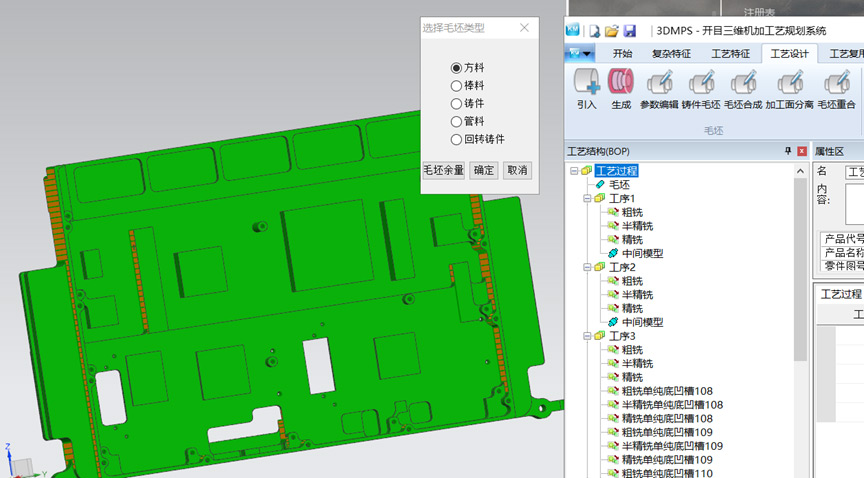Click the 确定 button in dialog
864x478 pixels.
click(x=484, y=171)
